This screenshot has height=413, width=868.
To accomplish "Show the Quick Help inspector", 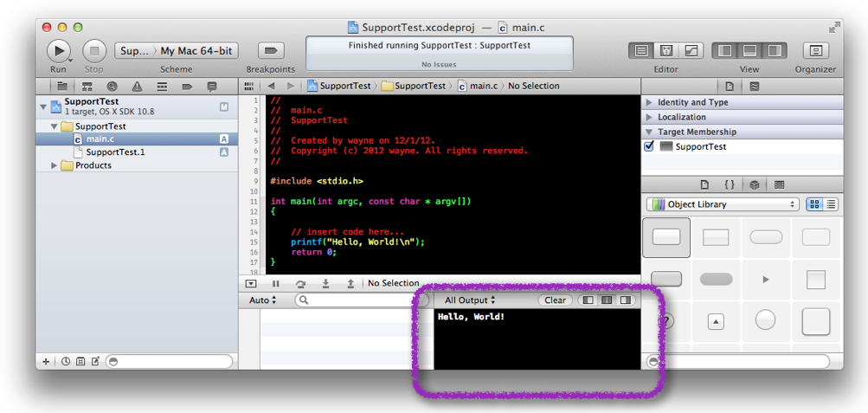I will pyautogui.click(x=754, y=87).
